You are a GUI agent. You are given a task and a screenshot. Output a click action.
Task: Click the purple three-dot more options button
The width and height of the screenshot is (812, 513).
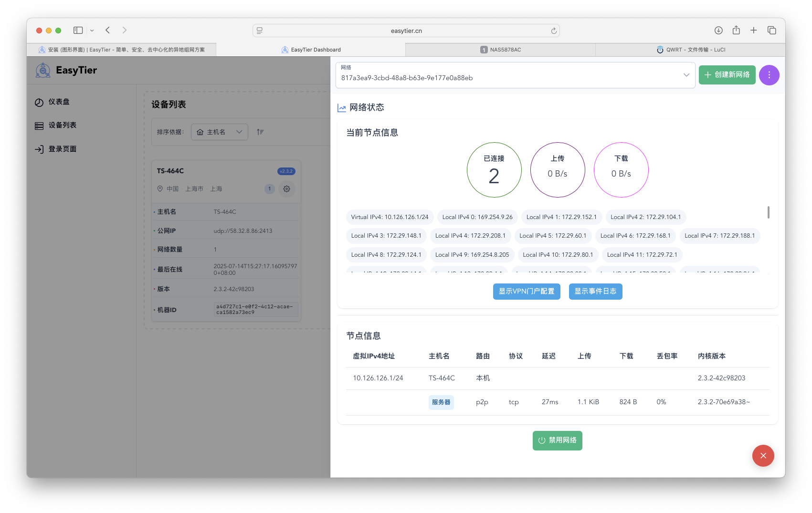click(769, 75)
